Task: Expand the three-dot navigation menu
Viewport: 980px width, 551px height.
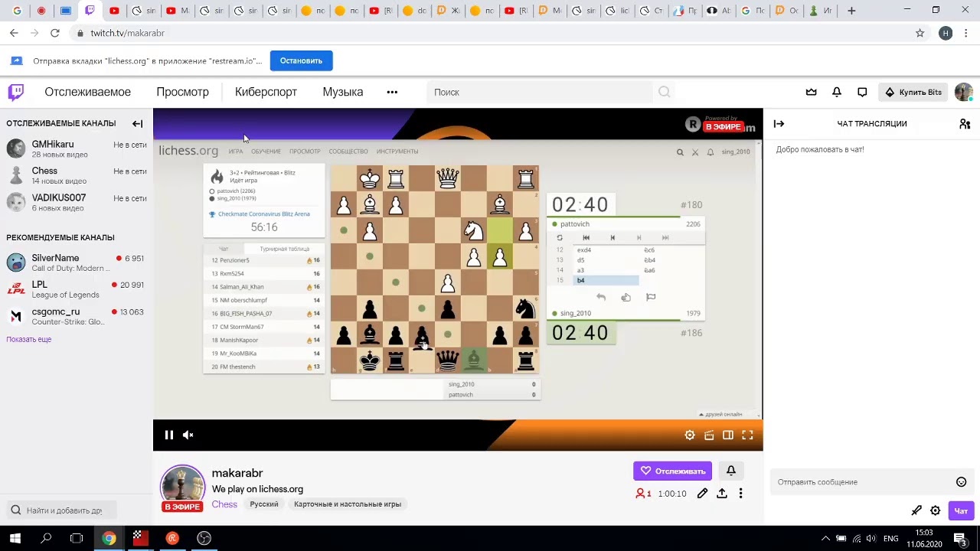Action: point(392,92)
